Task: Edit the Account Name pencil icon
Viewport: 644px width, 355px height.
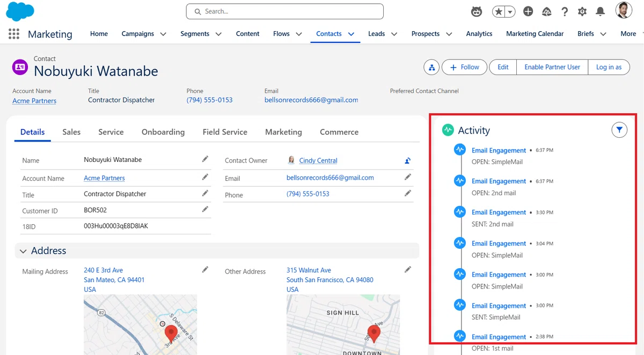Action: pyautogui.click(x=205, y=177)
